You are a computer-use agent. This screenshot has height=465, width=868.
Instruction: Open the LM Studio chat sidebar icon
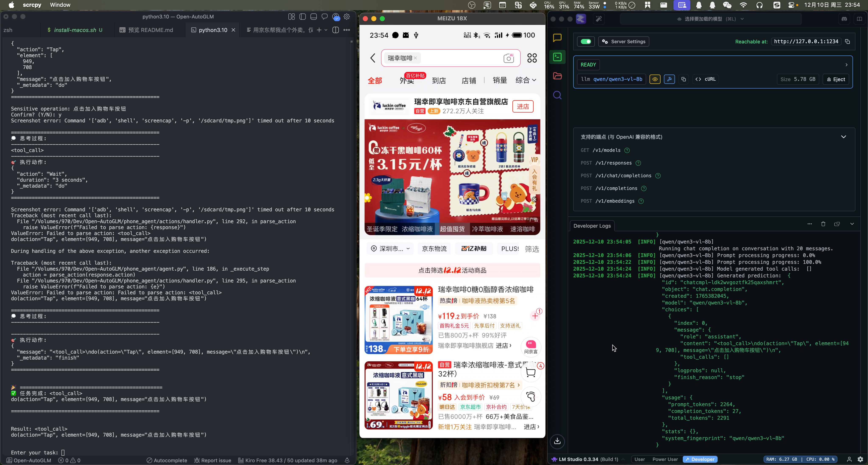[x=557, y=38]
